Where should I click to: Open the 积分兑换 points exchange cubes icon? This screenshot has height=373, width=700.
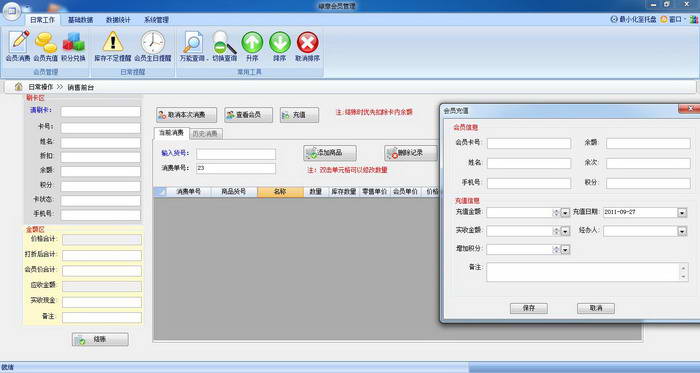pyautogui.click(x=73, y=46)
